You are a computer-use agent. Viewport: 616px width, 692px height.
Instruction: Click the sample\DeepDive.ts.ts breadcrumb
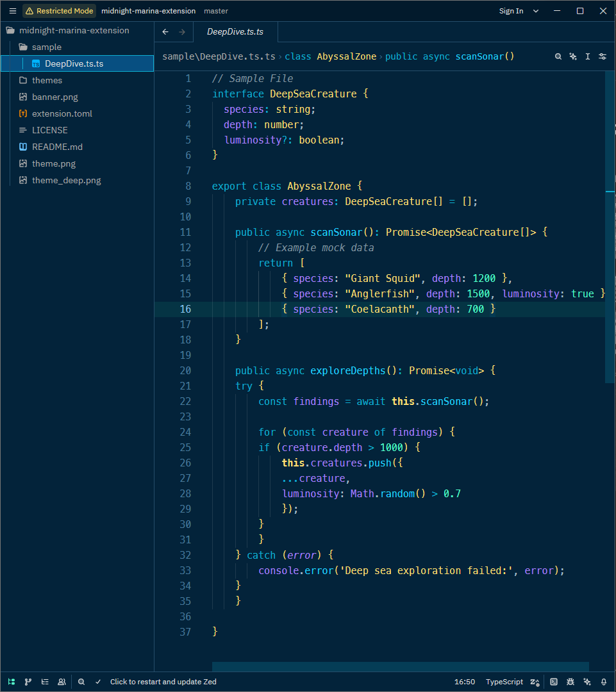coord(219,56)
